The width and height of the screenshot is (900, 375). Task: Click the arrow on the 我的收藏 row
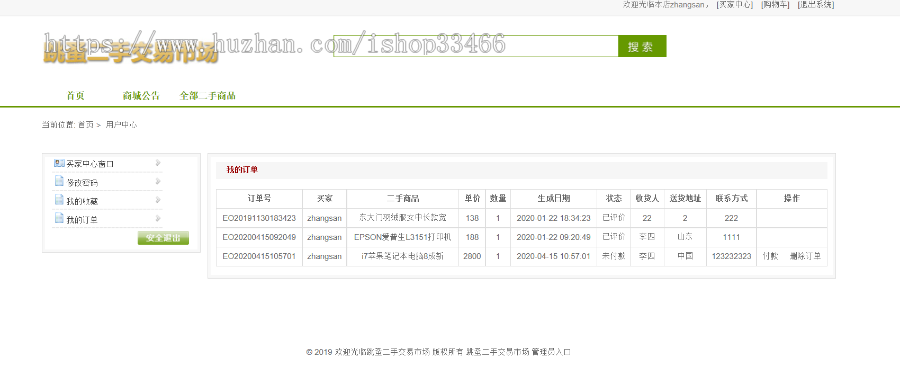coord(158,200)
